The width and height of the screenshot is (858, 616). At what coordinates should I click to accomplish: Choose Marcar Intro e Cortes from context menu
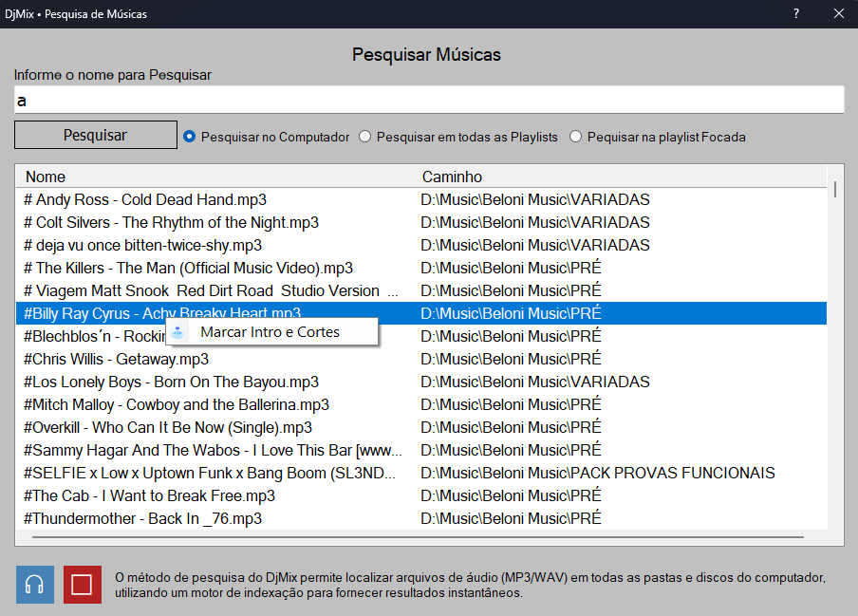click(x=270, y=331)
